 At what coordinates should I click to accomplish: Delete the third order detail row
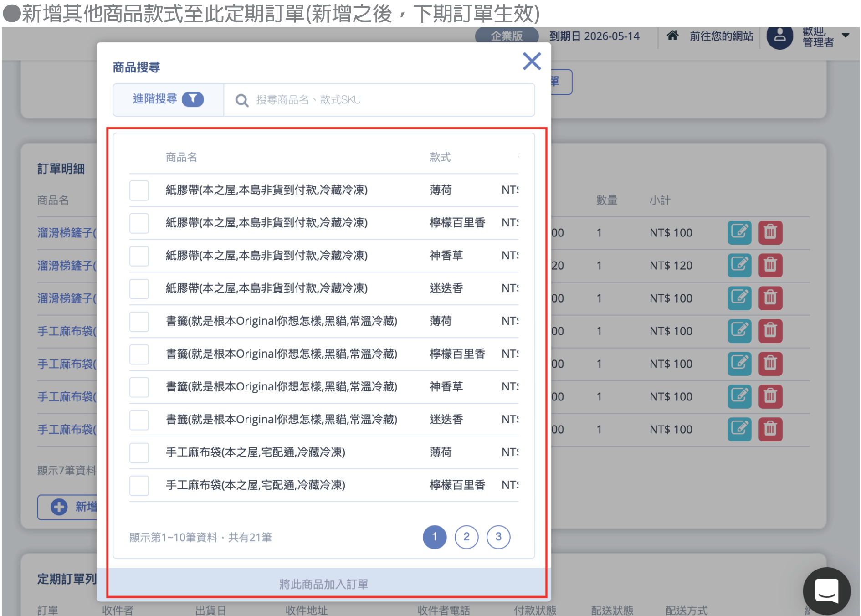[770, 298]
